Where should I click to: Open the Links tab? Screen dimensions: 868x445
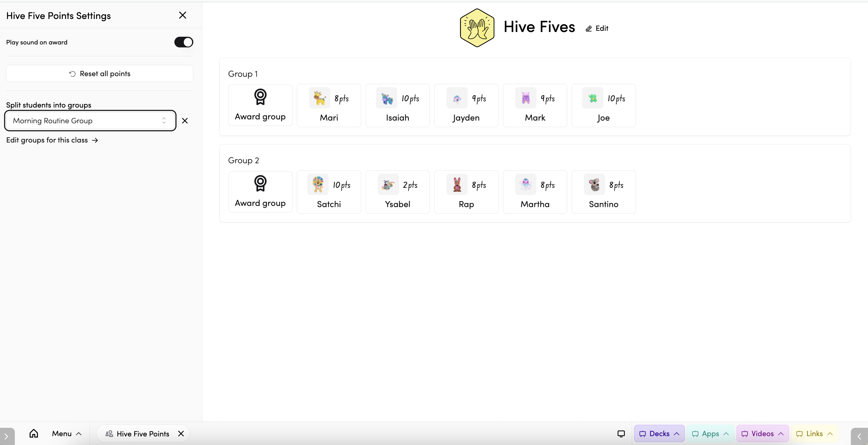pyautogui.click(x=814, y=433)
